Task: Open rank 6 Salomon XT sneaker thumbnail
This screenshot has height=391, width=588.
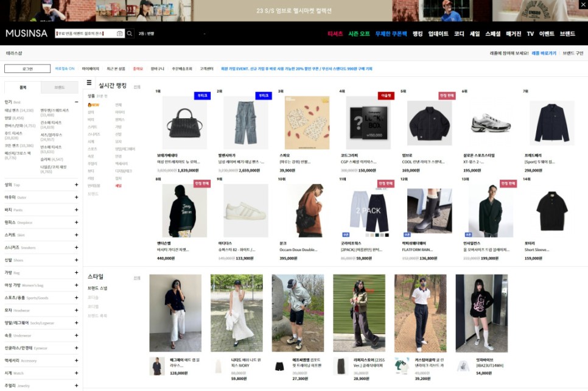Action: tap(491, 122)
